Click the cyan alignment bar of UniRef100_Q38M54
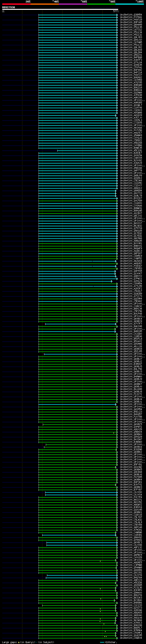The height and width of the screenshot is (644, 146). point(78,15)
